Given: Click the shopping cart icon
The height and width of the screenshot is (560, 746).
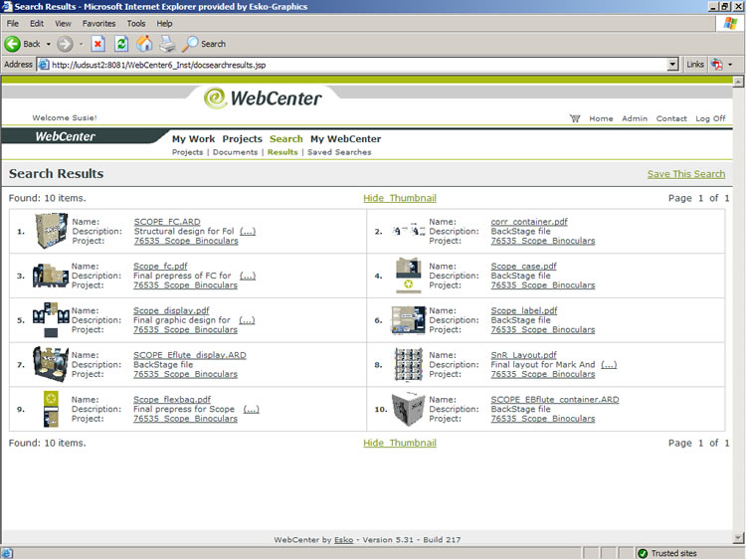Looking at the screenshot, I should 574,118.
